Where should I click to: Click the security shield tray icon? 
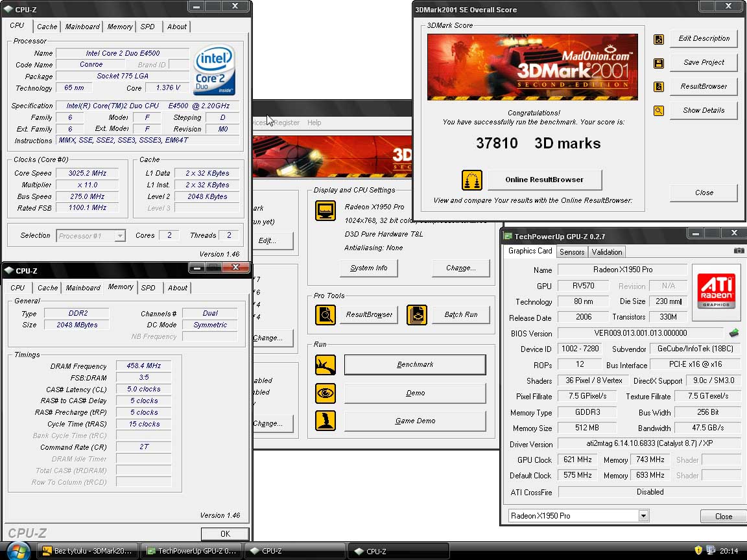(x=698, y=550)
